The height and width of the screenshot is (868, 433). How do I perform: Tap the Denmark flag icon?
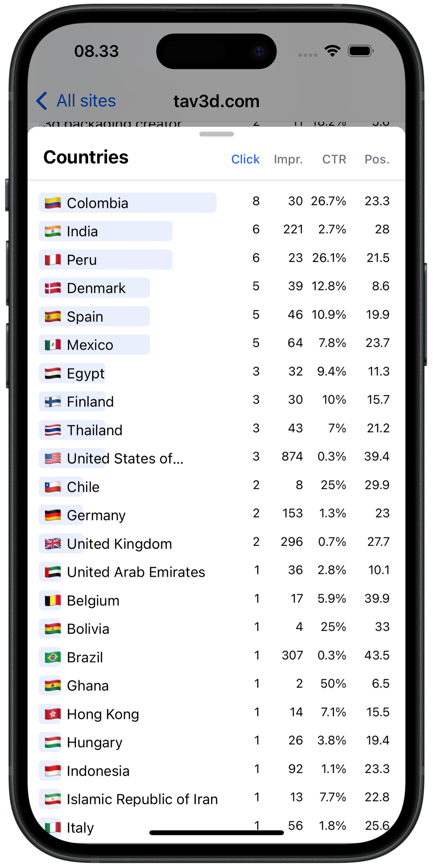(x=53, y=288)
